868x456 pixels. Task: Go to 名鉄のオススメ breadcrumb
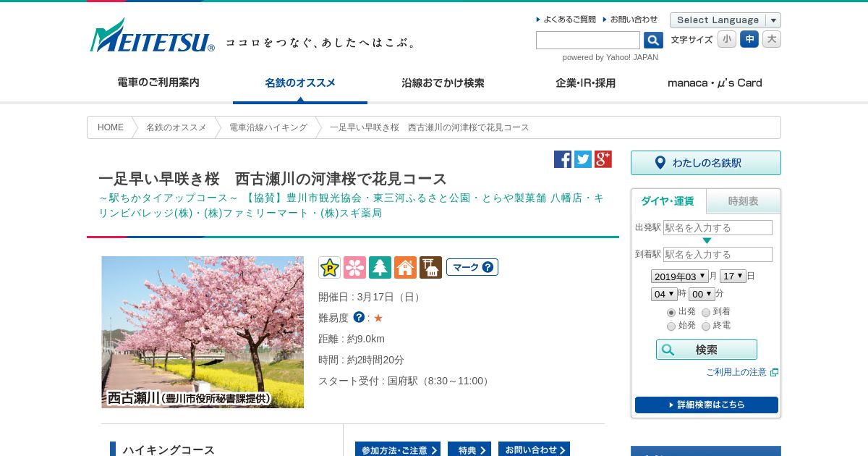pyautogui.click(x=176, y=127)
